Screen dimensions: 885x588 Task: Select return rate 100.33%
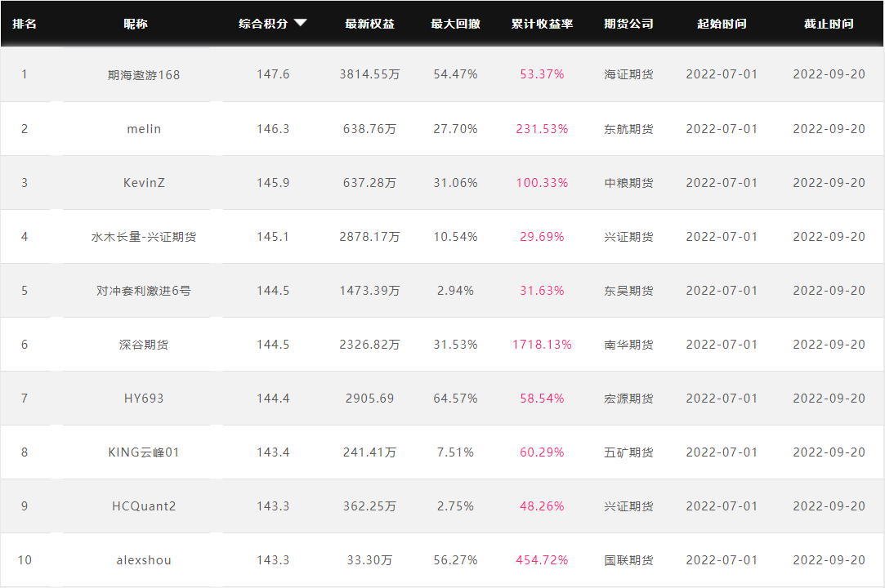click(542, 183)
